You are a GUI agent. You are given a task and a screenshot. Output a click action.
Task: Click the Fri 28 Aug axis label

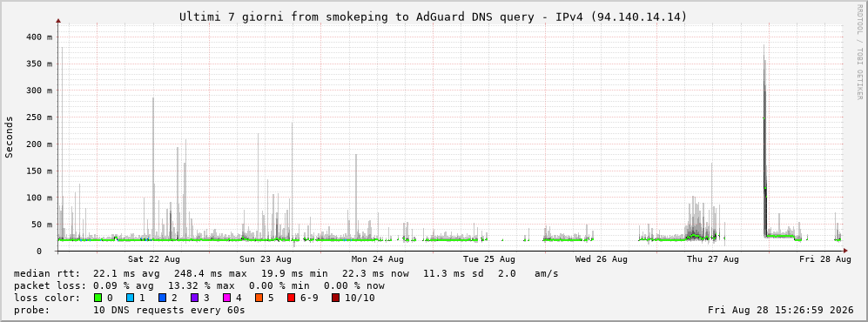pos(824,259)
